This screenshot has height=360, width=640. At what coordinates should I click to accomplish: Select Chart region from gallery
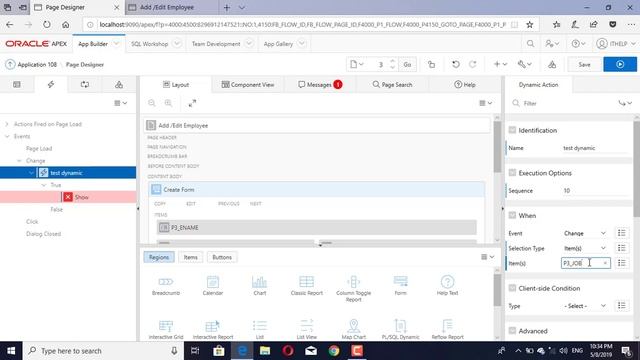[260, 285]
